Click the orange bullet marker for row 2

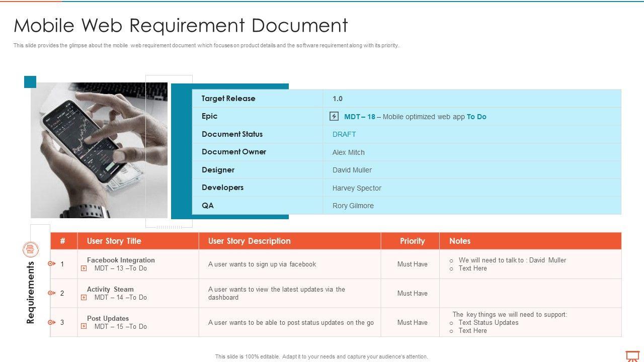[x=51, y=293]
